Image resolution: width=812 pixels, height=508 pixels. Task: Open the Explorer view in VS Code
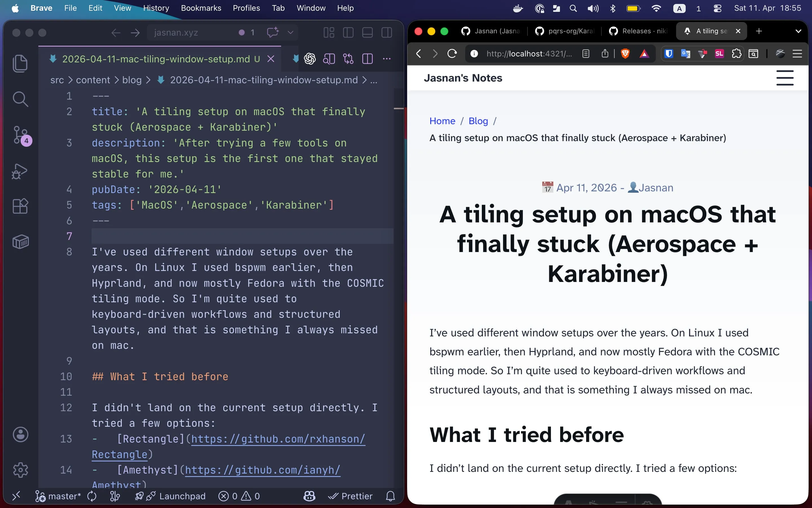(x=20, y=63)
